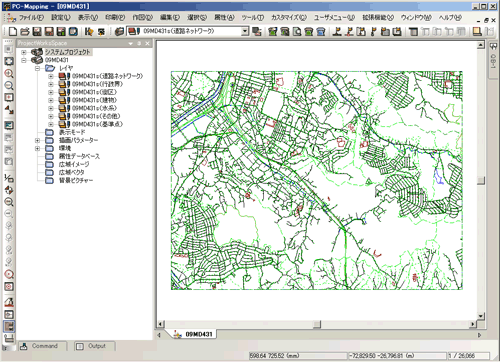500x362 pixels.
Task: Click the arrow-with-pencil toolbar icon
Action: (x=89, y=31)
